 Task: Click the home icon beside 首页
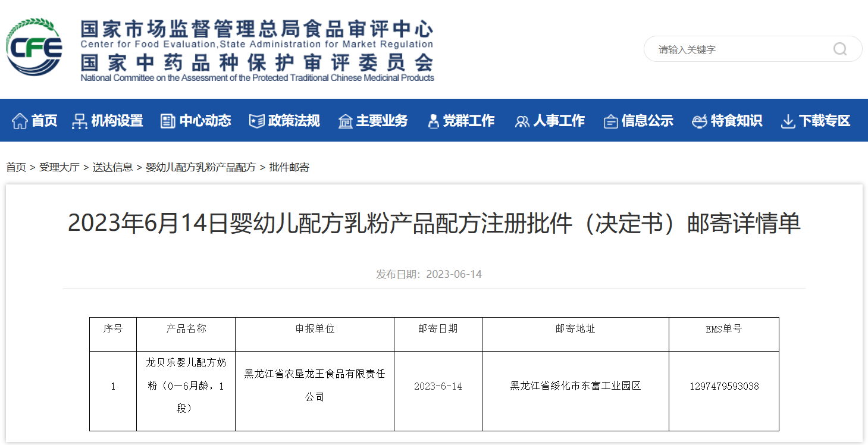tap(20, 121)
